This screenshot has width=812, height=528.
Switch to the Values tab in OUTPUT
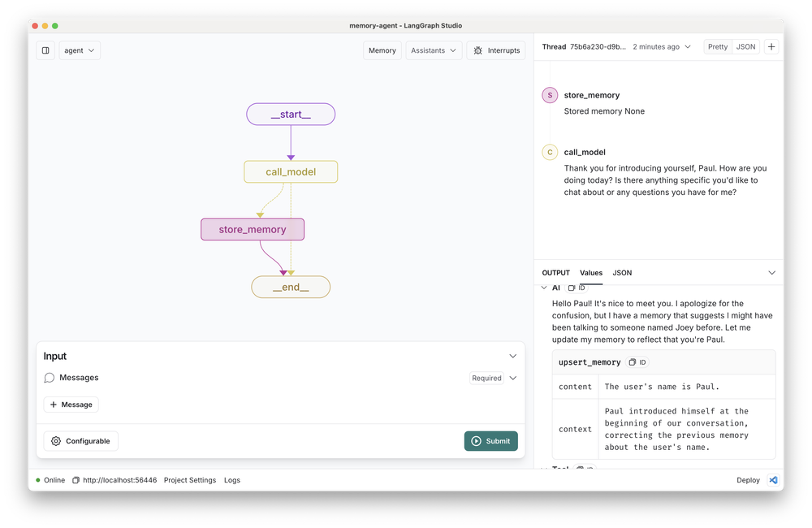pos(591,273)
